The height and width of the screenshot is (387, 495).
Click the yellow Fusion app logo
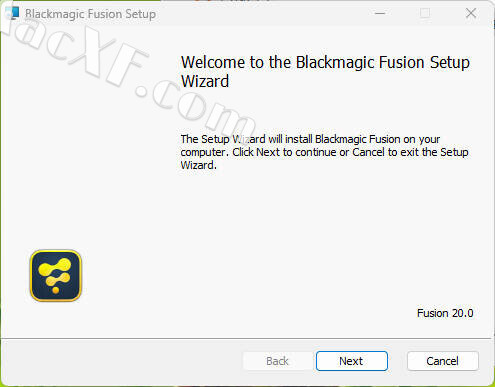pos(56,275)
